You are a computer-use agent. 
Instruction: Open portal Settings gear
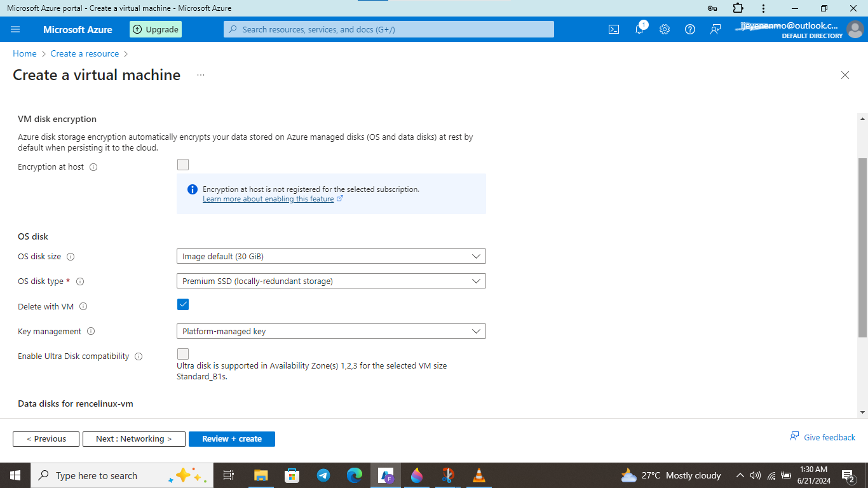[665, 29]
